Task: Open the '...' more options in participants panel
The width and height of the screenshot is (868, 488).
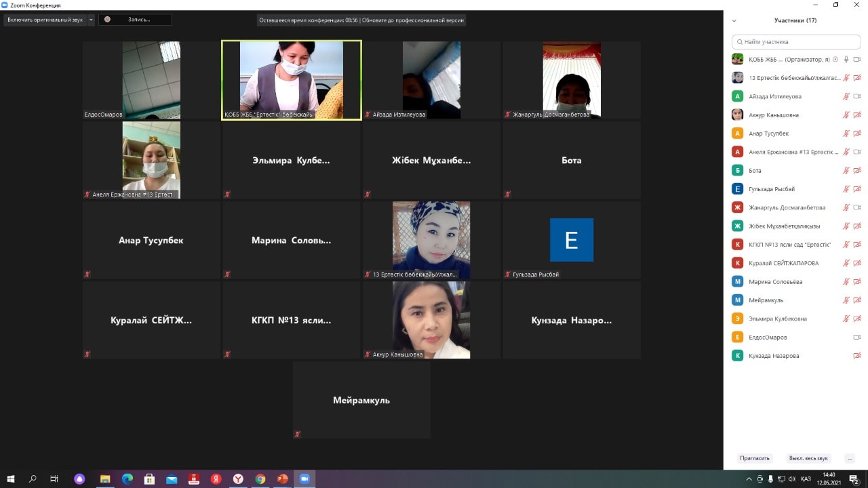Action: coord(850,458)
